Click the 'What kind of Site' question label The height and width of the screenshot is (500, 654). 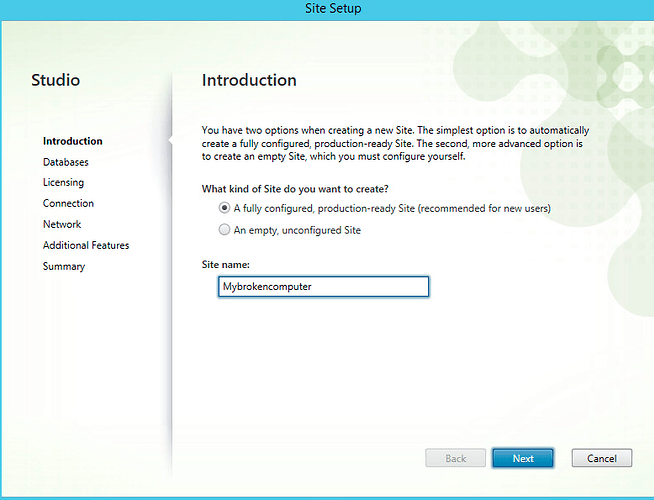[295, 189]
